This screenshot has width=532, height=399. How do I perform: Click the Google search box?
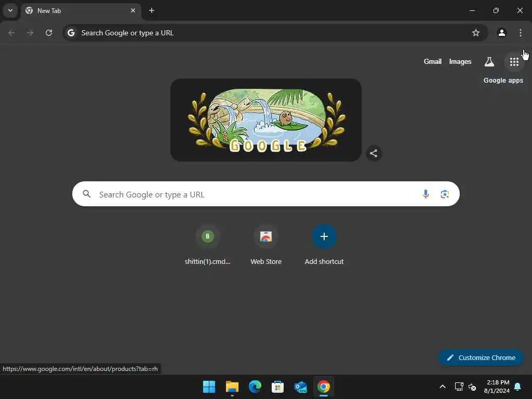pos(266,194)
